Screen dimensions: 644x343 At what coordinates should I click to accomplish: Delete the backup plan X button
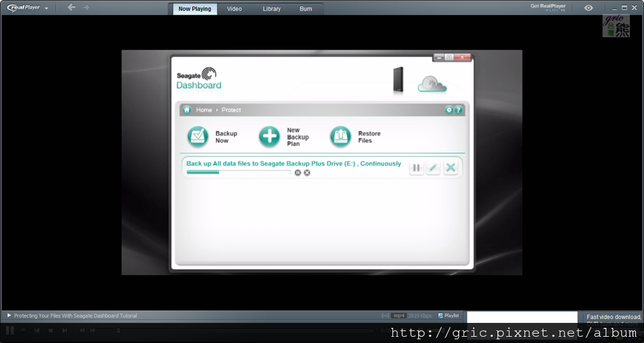(x=450, y=167)
